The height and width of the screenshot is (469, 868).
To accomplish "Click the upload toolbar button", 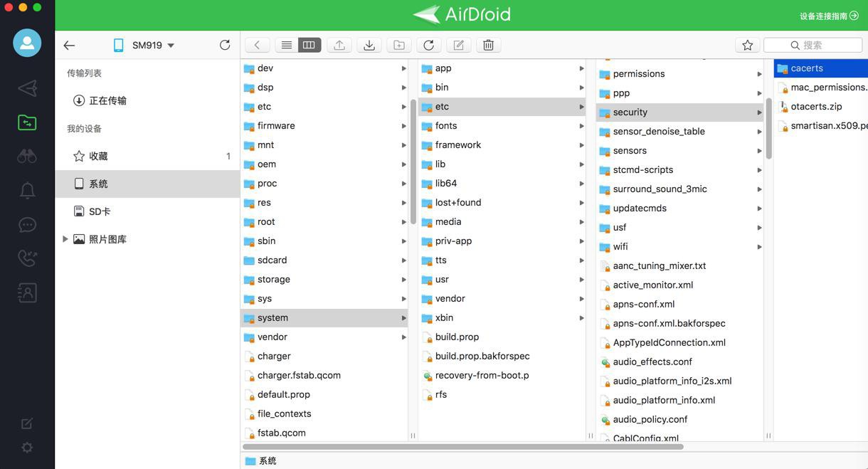I will pos(339,45).
